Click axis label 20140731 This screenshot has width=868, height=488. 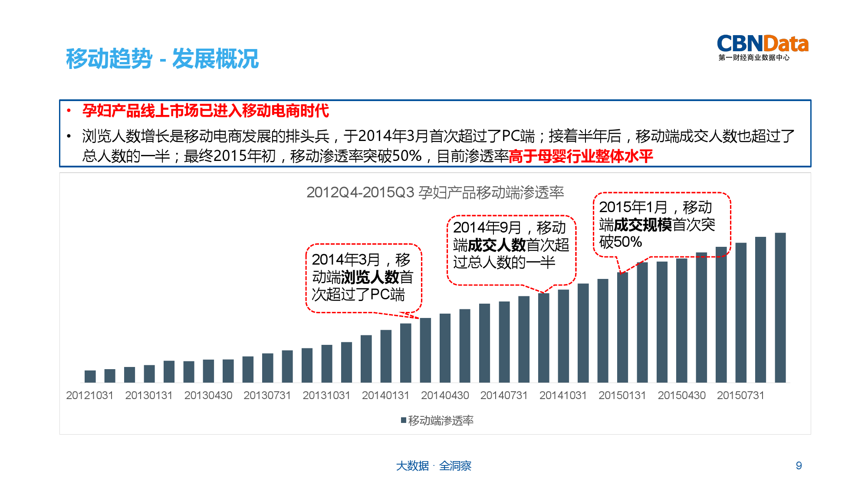point(504,395)
